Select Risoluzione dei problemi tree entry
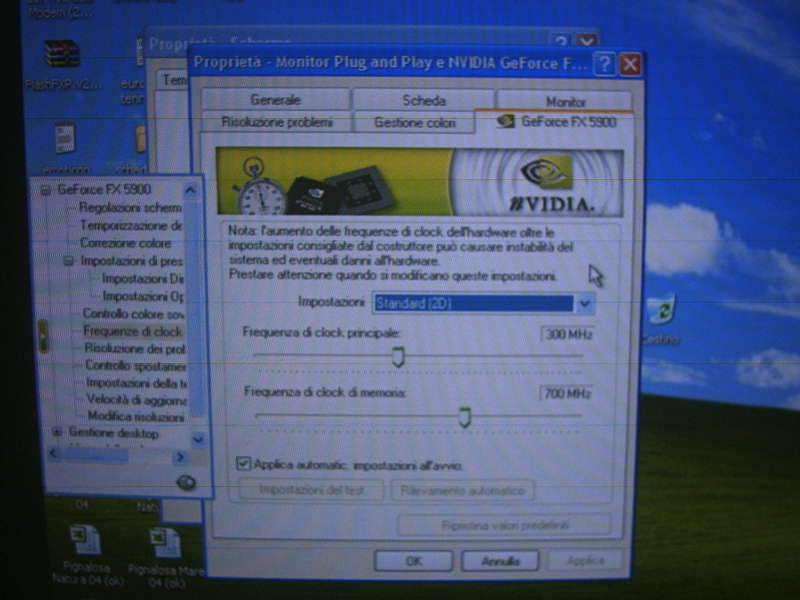This screenshot has height=600, width=800. [x=135, y=349]
